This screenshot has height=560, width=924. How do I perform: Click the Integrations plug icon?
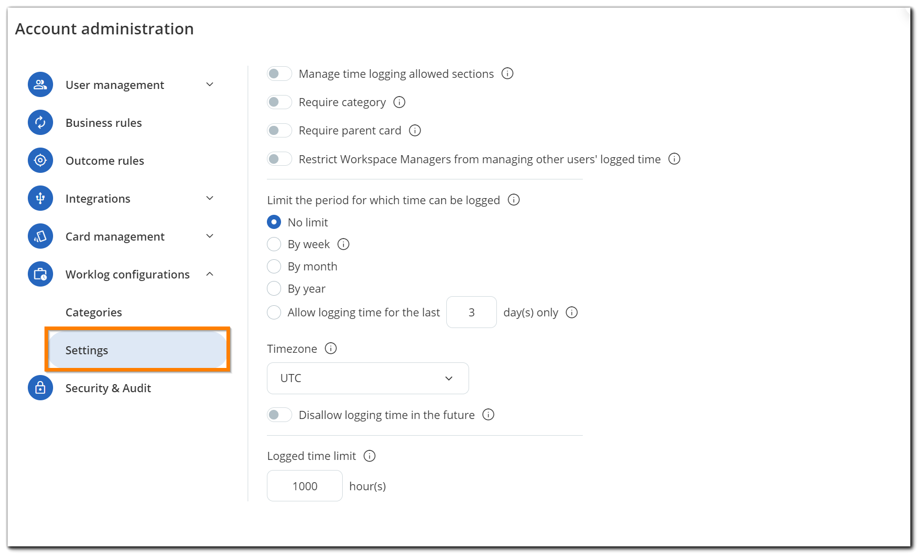[x=40, y=198]
